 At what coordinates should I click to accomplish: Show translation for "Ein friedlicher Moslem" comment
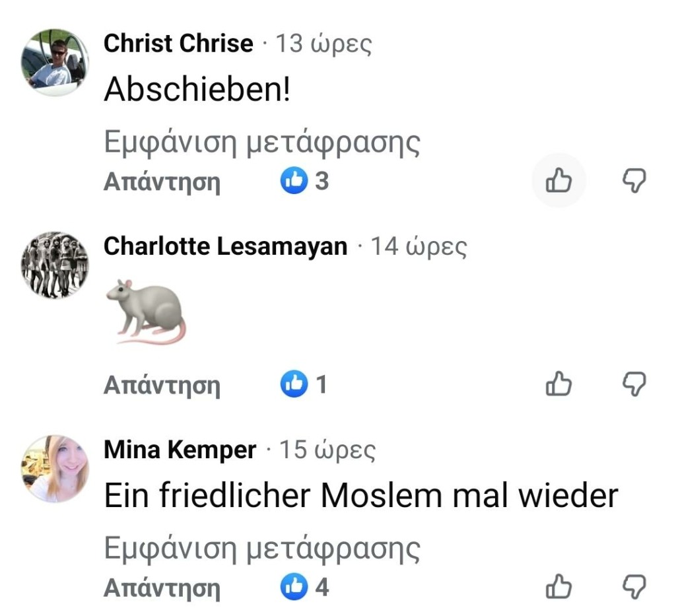coord(262,548)
